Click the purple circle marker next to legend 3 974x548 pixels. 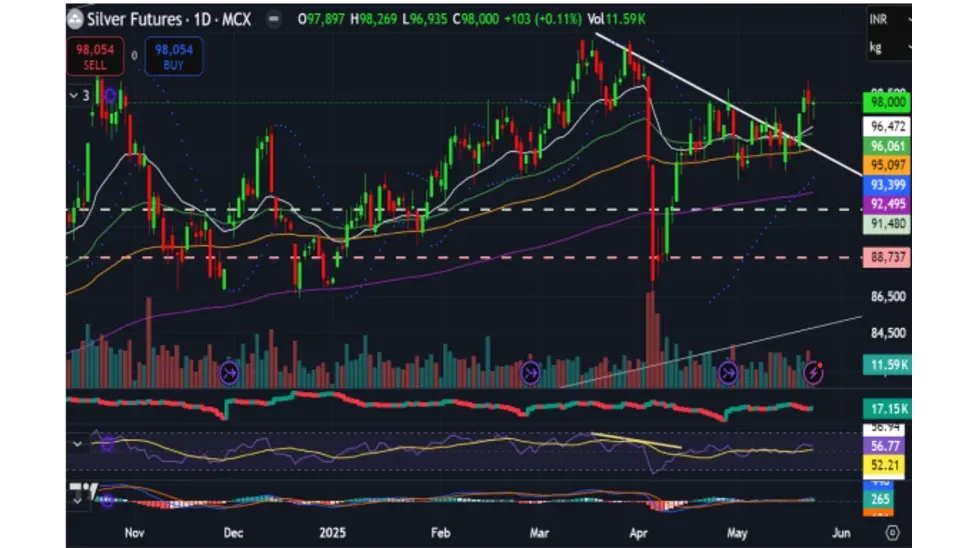pos(110,96)
